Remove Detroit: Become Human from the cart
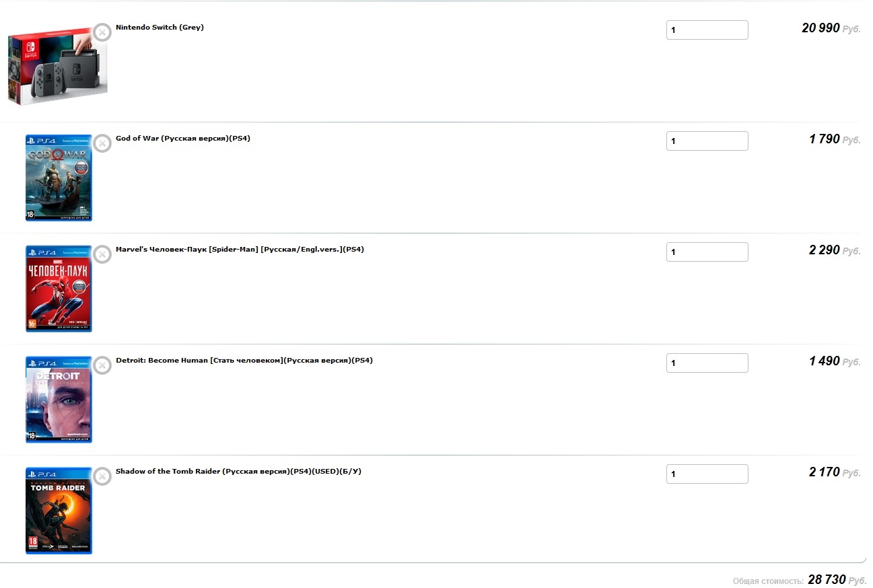 point(102,365)
